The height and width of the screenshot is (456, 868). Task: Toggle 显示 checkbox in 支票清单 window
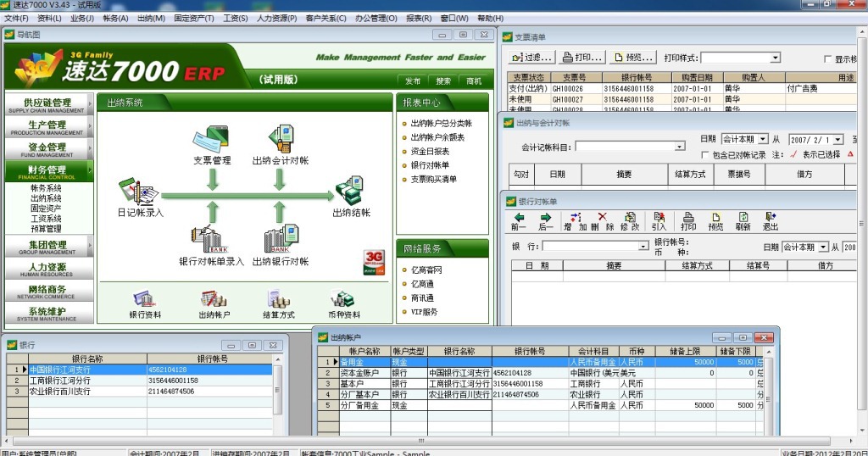tap(828, 58)
